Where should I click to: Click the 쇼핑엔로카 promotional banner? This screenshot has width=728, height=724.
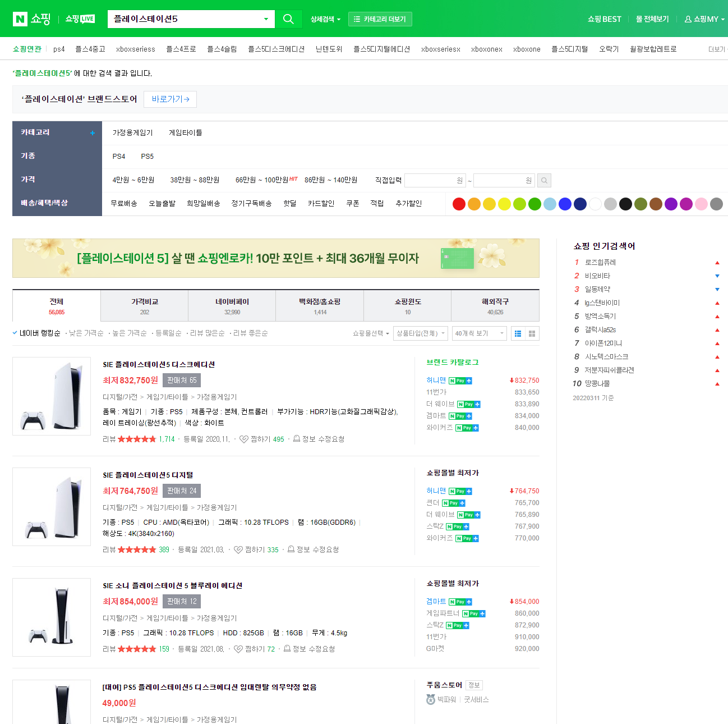pos(276,258)
